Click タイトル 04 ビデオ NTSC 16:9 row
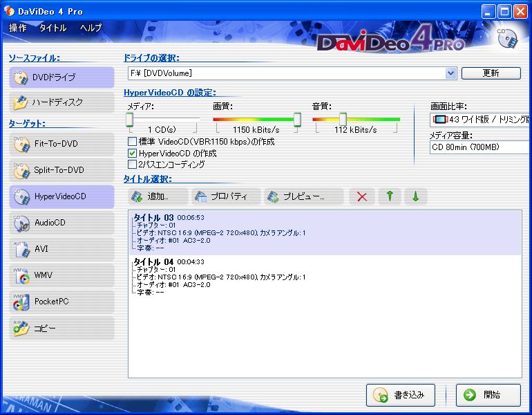This screenshot has width=532, height=415. click(x=221, y=277)
